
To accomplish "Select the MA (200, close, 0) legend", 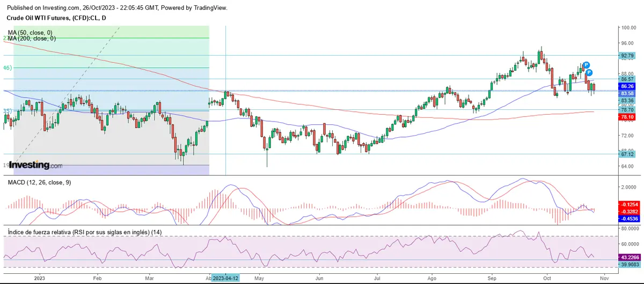I will click(x=32, y=39).
